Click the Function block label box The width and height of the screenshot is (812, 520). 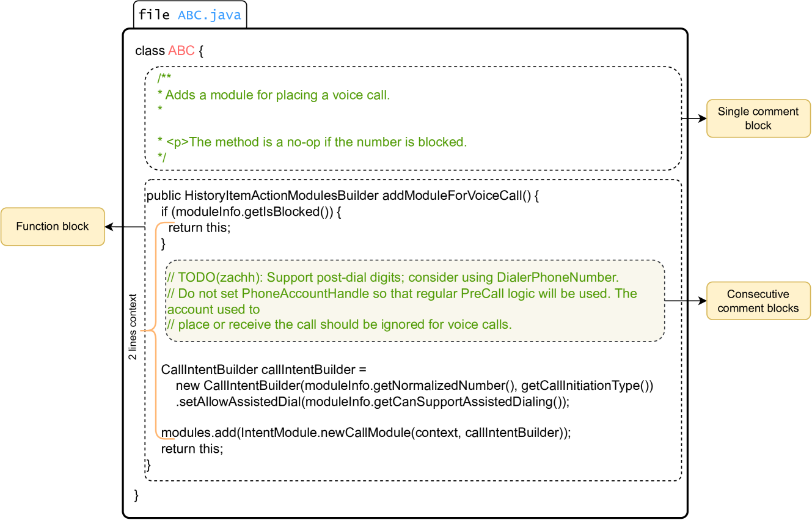tap(53, 227)
